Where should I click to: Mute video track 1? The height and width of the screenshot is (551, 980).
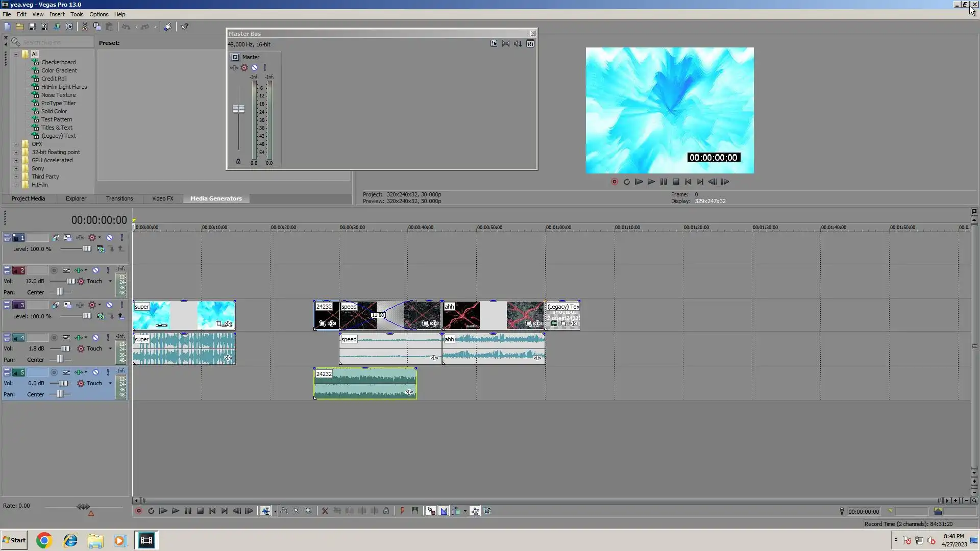(109, 238)
